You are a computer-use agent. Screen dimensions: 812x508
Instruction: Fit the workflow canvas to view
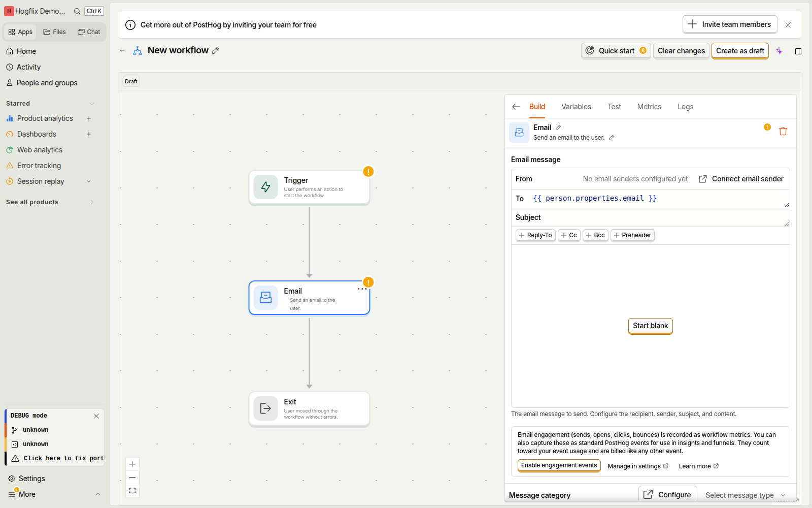tap(132, 491)
